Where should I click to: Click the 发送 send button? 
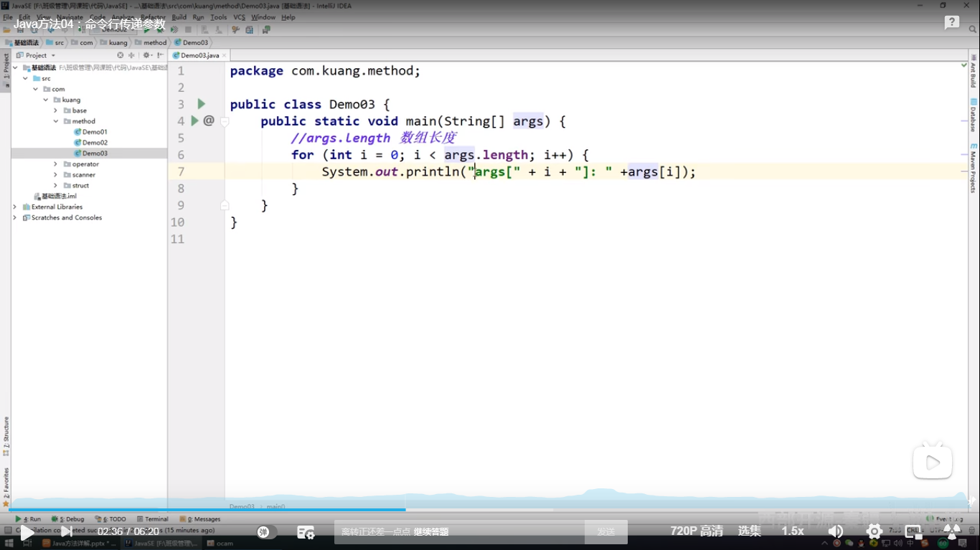(x=606, y=532)
